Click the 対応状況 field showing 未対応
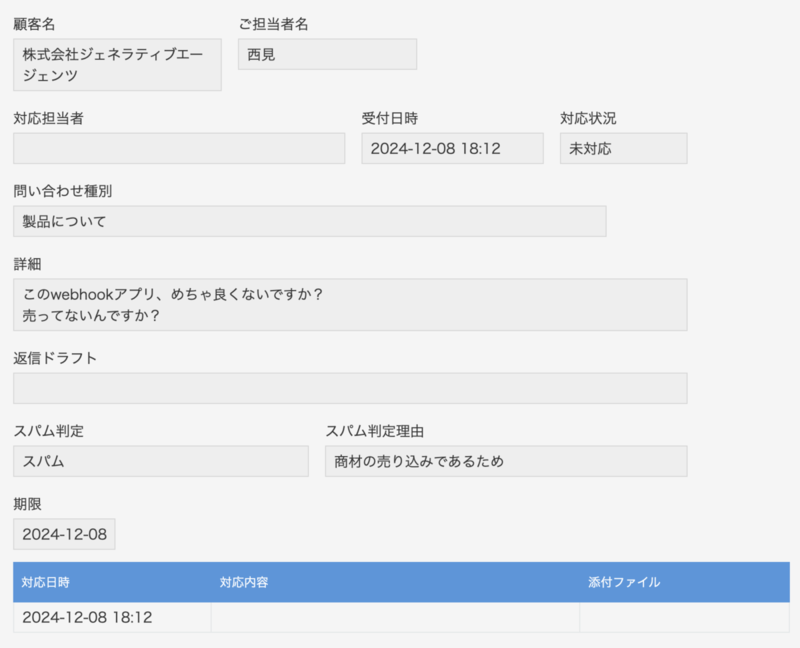The height and width of the screenshot is (648, 800). tap(623, 148)
